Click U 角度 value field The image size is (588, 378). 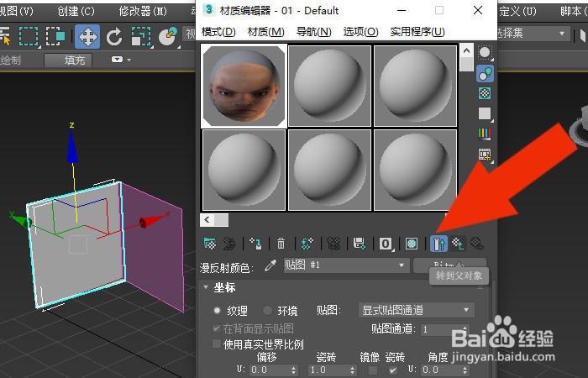pyautogui.click(x=441, y=370)
